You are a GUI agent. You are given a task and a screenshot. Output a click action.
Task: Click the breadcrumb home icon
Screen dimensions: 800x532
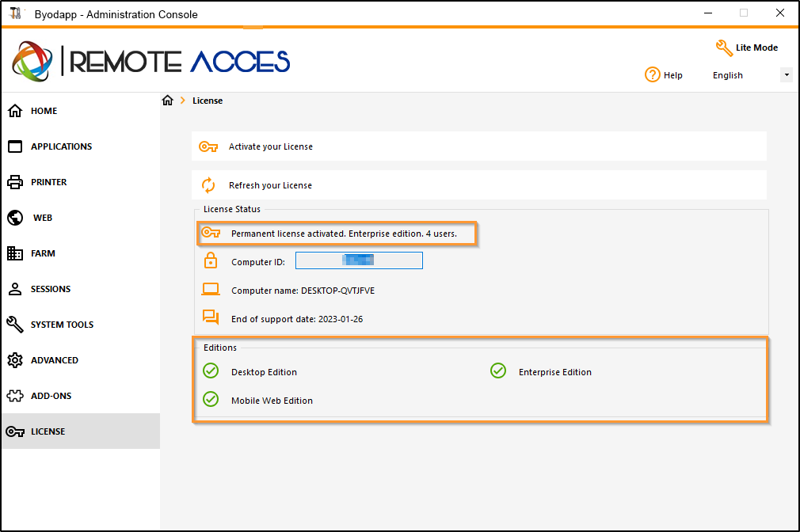168,101
